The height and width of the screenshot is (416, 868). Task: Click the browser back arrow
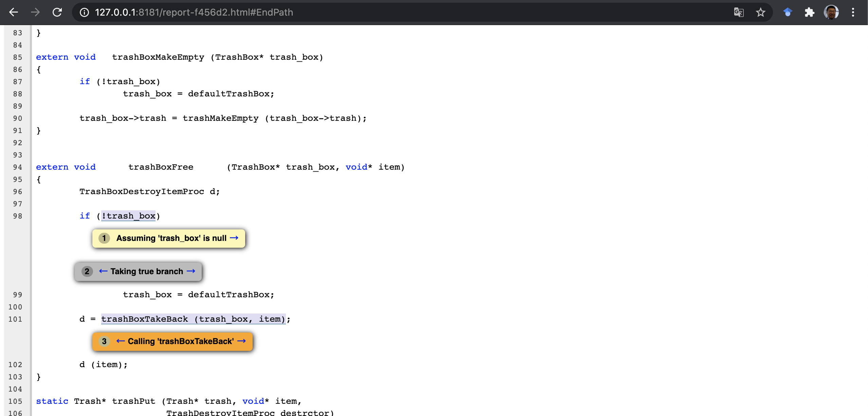point(14,13)
